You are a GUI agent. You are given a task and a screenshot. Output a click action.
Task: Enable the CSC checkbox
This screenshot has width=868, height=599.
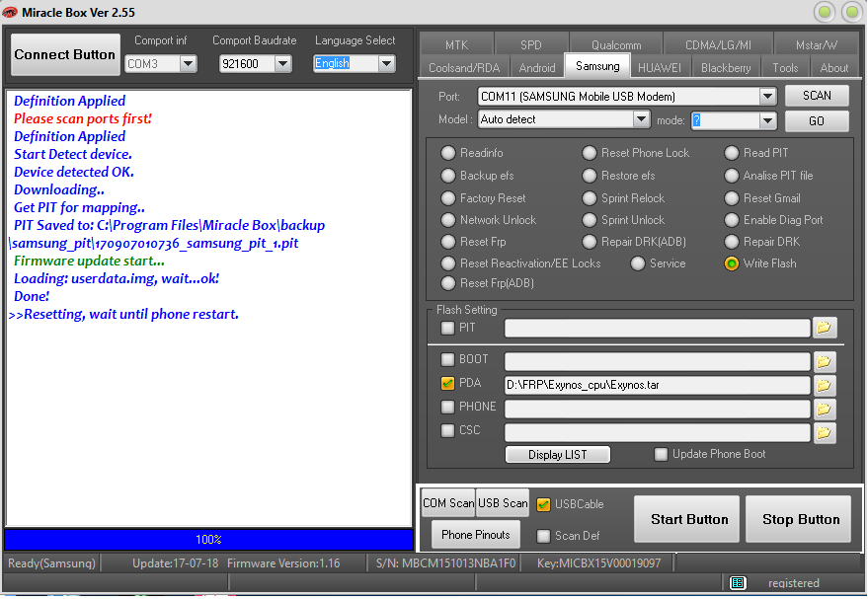click(x=447, y=429)
